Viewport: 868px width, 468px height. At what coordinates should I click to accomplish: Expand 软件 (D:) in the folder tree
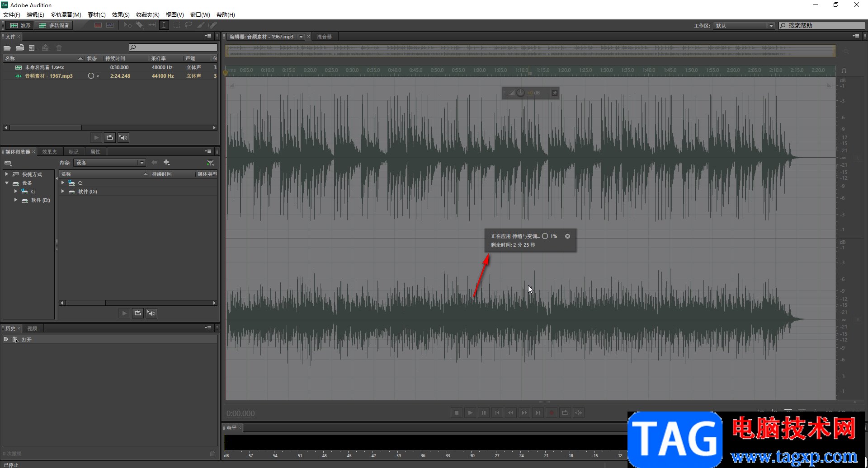point(16,200)
